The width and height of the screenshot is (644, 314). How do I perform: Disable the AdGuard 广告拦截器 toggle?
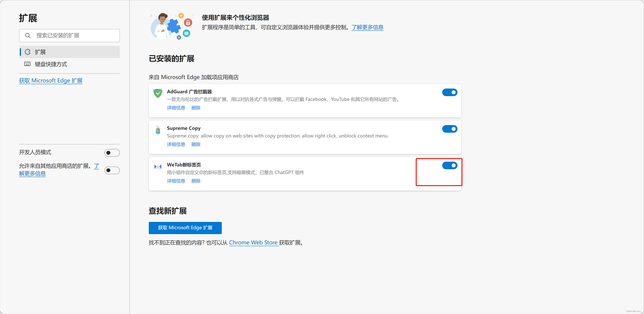coord(449,92)
